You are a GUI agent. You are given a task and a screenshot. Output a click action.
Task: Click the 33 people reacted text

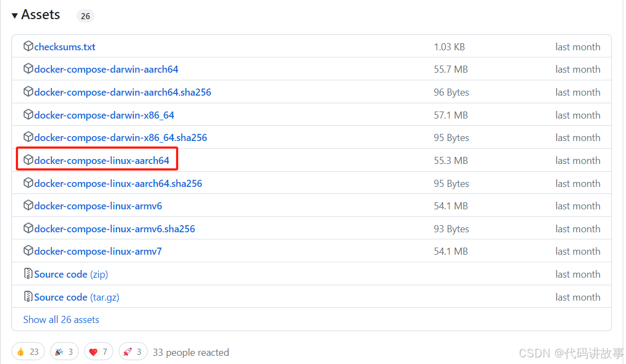pos(191,352)
